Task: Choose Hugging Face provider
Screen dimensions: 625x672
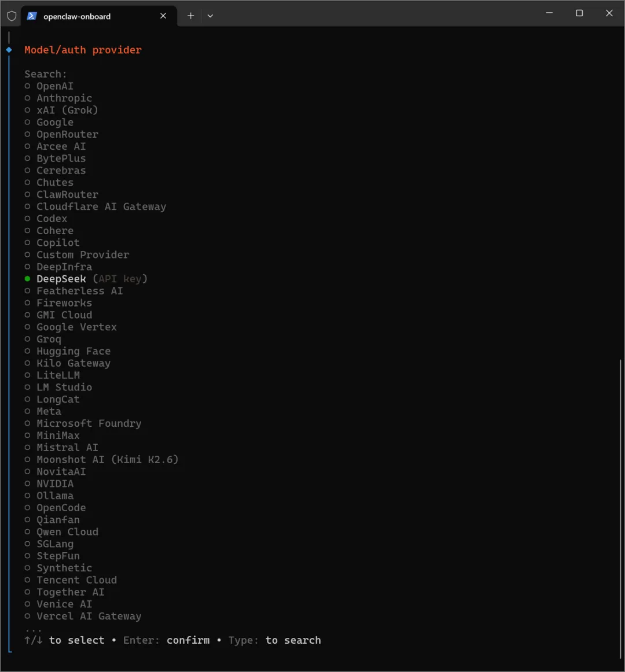Action: (68, 351)
